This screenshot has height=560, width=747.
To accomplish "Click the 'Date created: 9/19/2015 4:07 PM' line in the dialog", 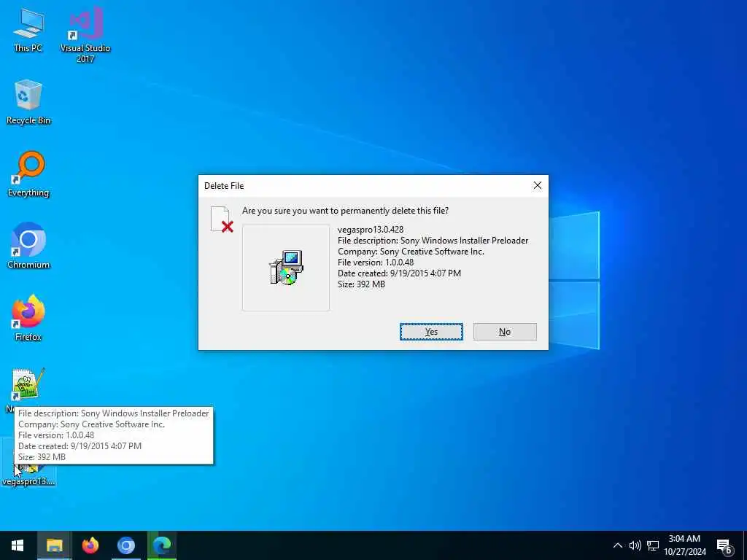I will tap(399, 273).
